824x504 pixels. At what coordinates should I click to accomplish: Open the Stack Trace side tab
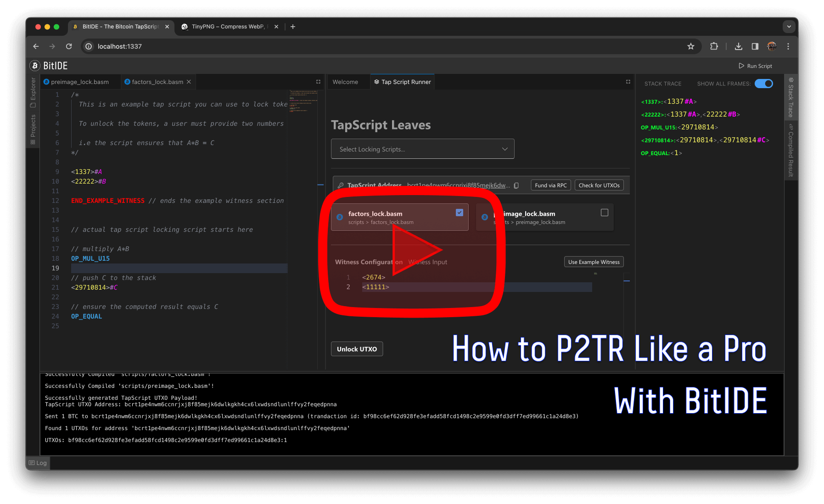tap(790, 97)
